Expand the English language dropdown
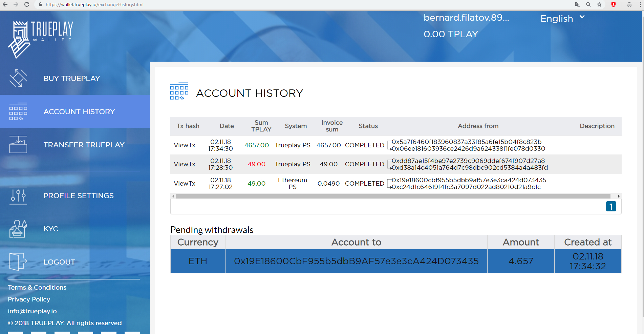 point(562,18)
